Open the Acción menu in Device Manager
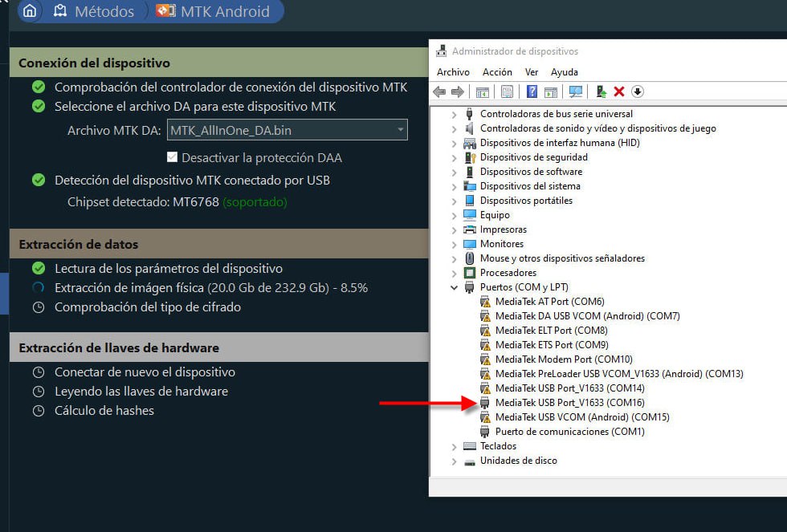This screenshot has width=787, height=532. 497,72
